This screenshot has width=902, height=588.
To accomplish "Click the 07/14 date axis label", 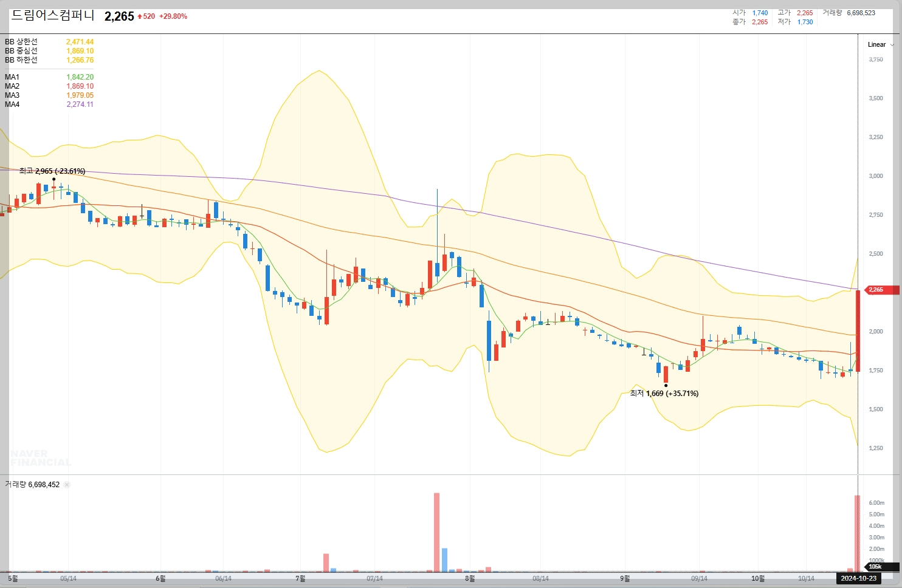I will click(374, 578).
